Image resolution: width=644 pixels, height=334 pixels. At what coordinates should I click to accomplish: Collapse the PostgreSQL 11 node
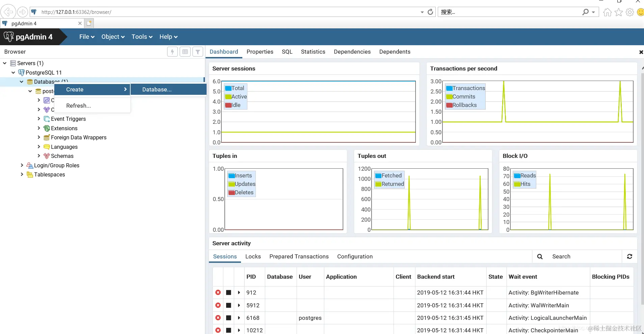click(x=13, y=73)
